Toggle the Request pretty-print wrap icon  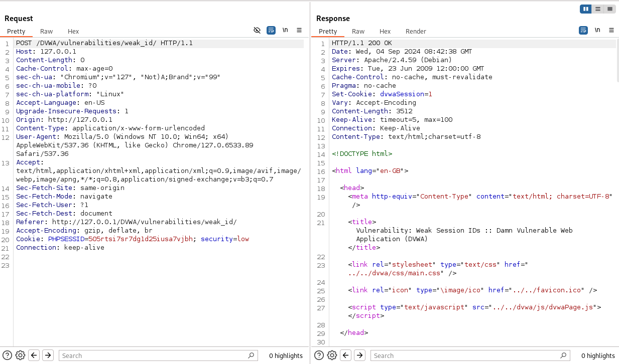coord(271,31)
